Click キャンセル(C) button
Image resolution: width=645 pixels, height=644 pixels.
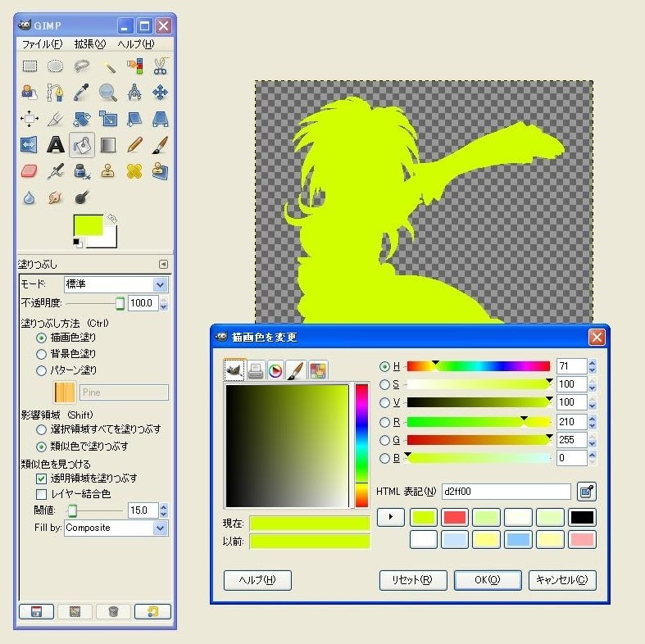[562, 580]
